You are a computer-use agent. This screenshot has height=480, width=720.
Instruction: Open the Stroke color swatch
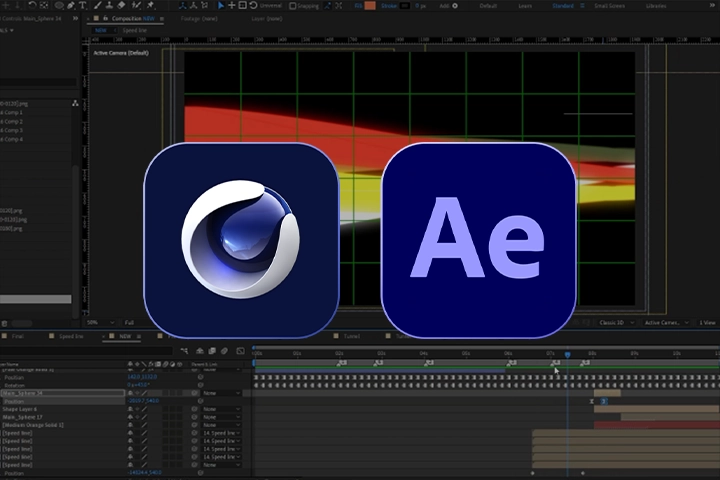(x=405, y=6)
